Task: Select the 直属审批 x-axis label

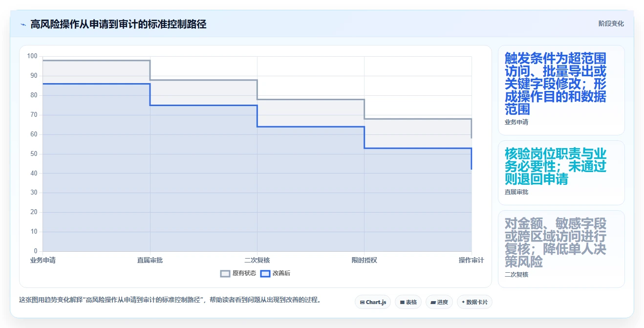Action: point(150,260)
